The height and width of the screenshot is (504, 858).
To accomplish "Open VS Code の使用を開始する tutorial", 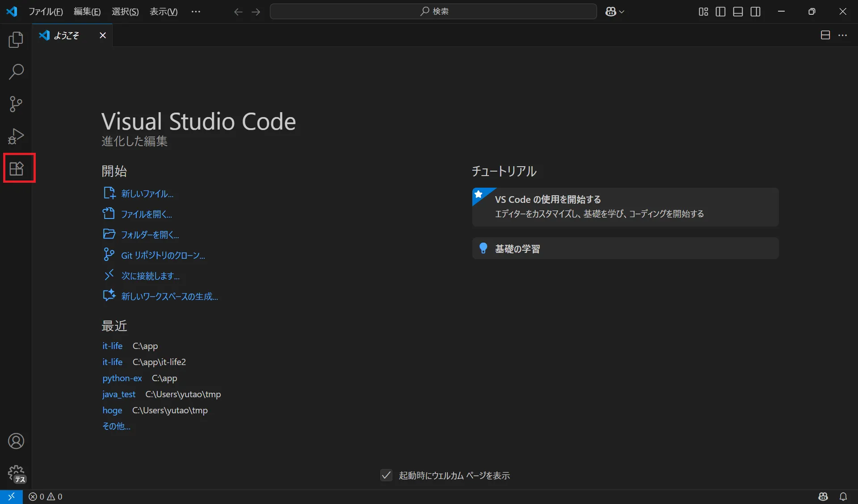I will (625, 207).
